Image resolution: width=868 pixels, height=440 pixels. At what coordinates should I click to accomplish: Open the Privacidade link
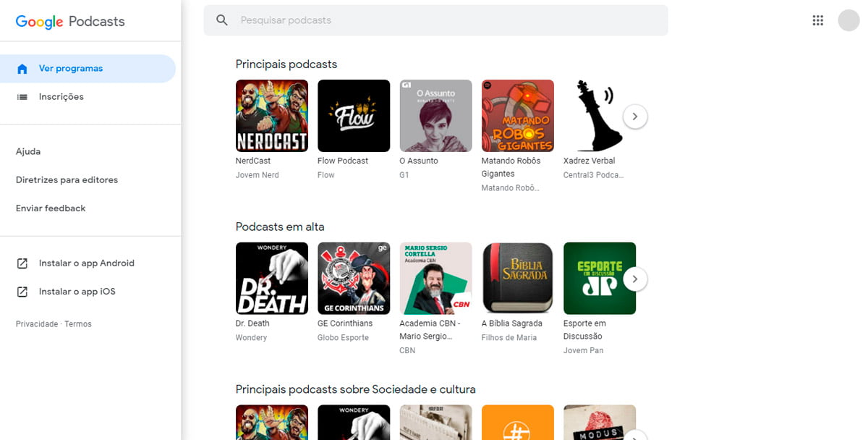click(x=37, y=323)
